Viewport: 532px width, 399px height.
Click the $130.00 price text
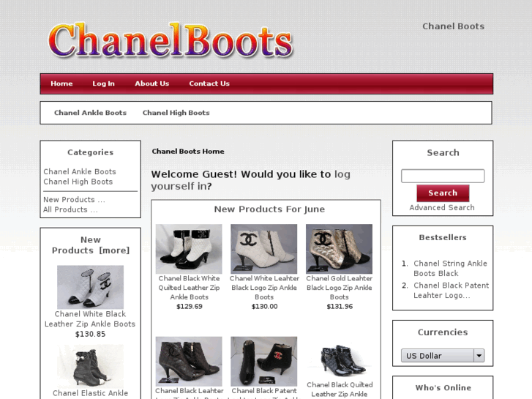(264, 306)
